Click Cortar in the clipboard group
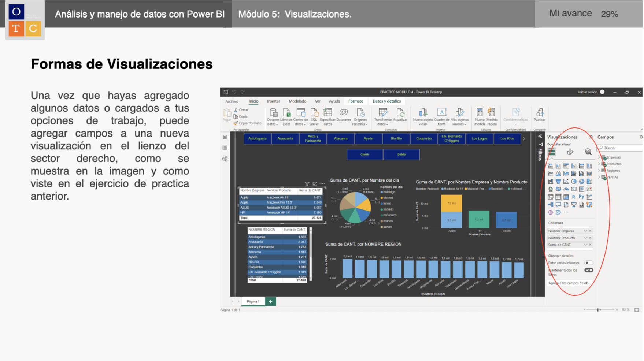The width and height of the screenshot is (644, 361). pos(241,110)
